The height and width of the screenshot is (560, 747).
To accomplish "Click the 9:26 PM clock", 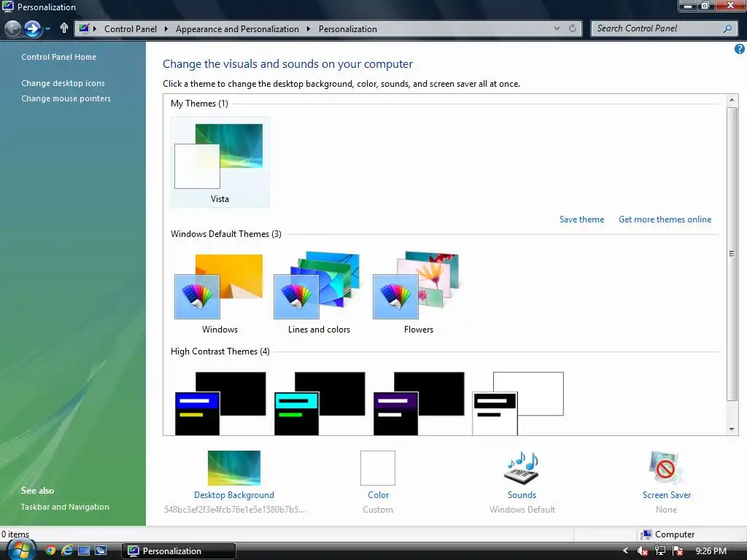I will tap(711, 551).
